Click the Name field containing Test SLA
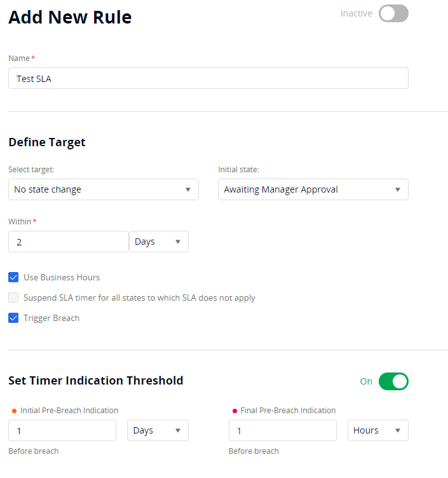 pos(208,78)
